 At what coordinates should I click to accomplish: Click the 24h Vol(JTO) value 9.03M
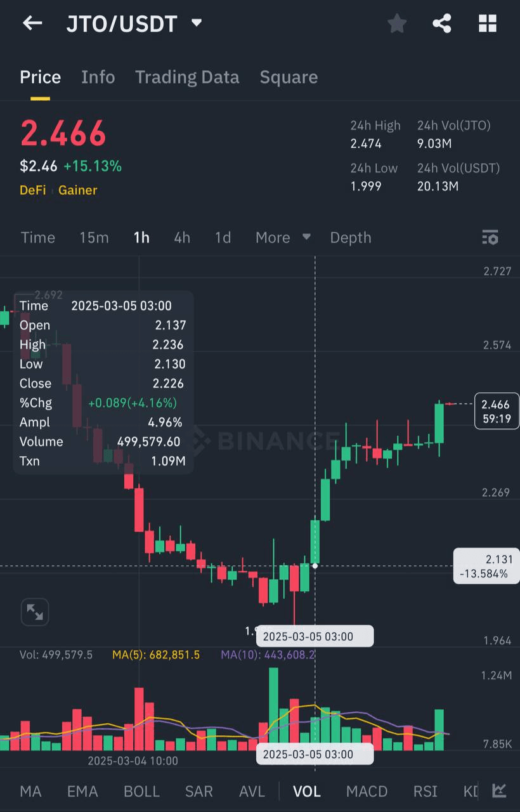[x=434, y=143]
